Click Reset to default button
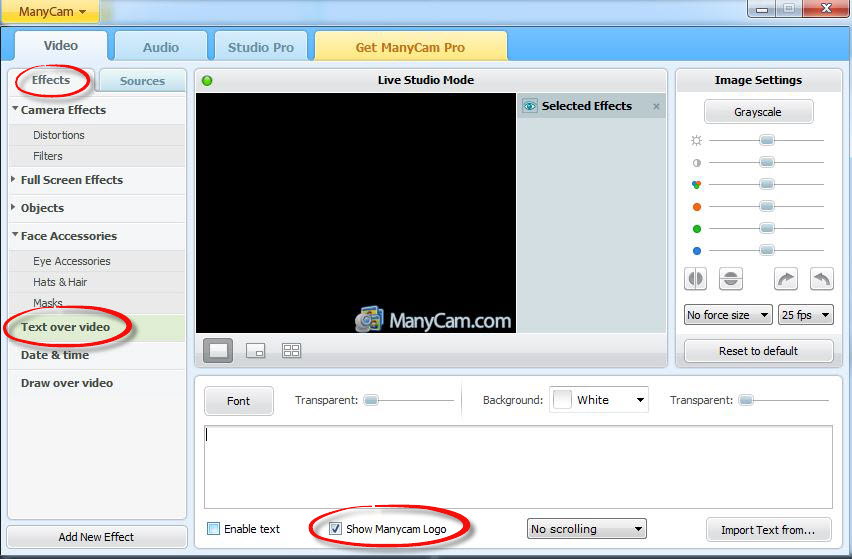Screen dimensions: 852x559 [x=758, y=351]
